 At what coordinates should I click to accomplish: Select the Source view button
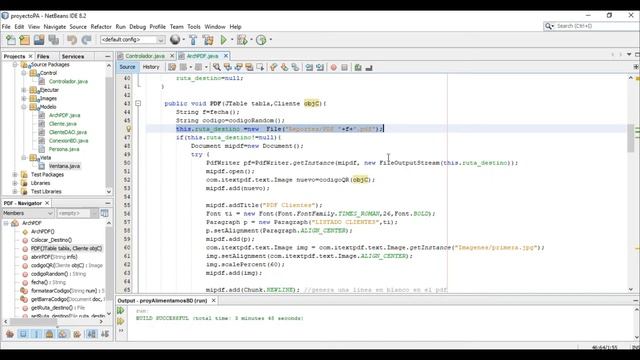[127, 67]
